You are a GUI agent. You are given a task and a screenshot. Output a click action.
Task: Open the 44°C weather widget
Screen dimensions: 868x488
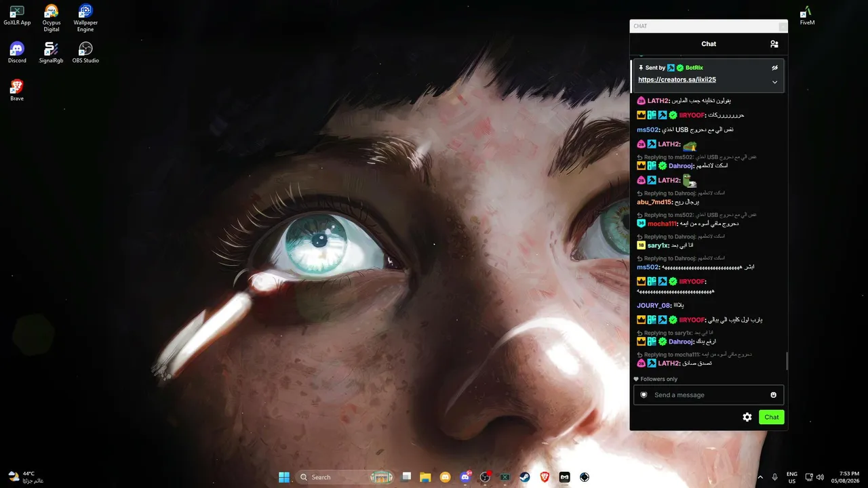click(x=26, y=477)
